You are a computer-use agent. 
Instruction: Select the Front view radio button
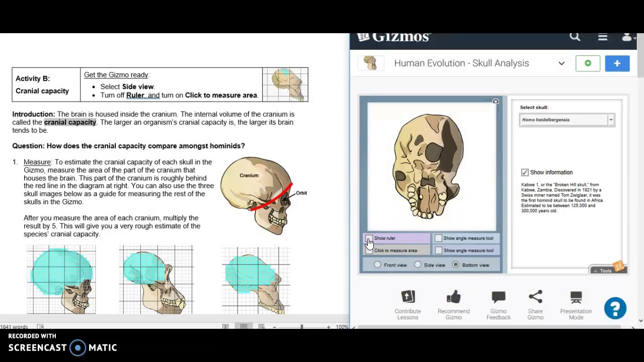click(377, 265)
